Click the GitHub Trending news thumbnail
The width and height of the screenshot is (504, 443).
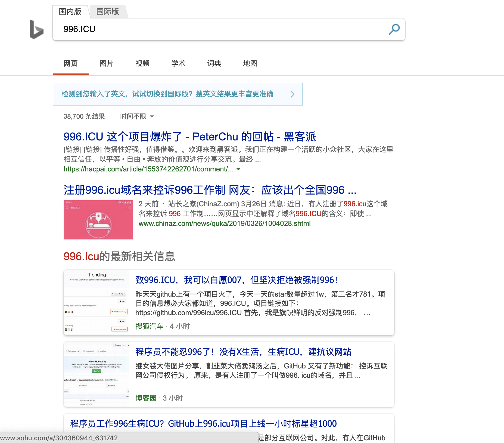pyautogui.click(x=96, y=302)
